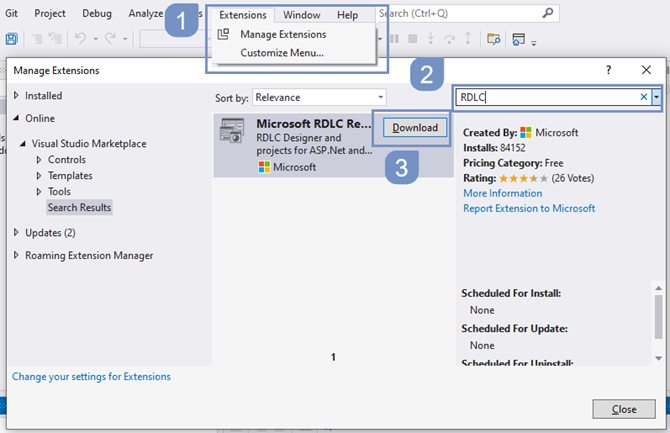Collapse the Online category
The width and height of the screenshot is (670, 433).
click(x=16, y=118)
